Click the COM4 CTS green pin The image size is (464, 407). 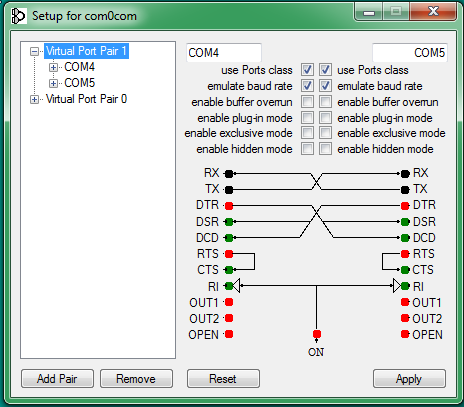coord(229,270)
